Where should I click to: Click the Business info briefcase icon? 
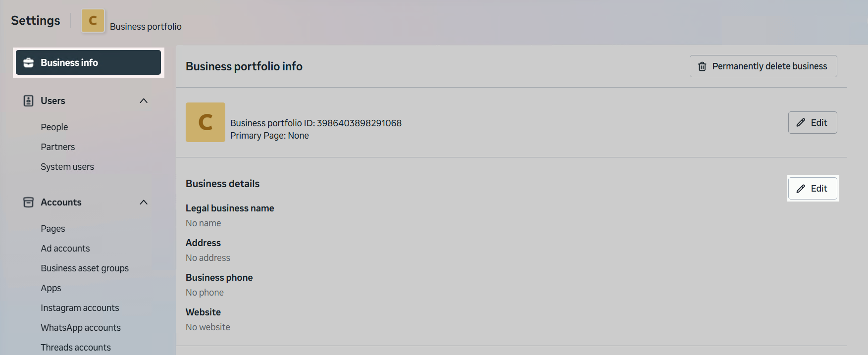[29, 62]
